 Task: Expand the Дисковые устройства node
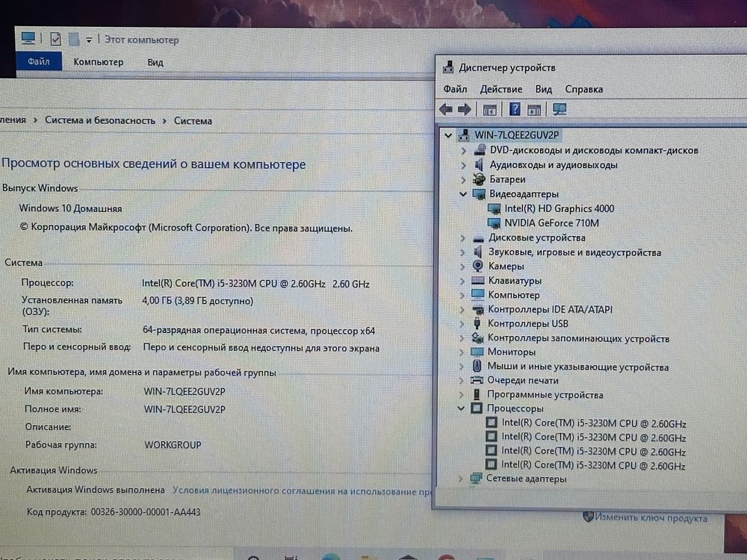coord(462,237)
